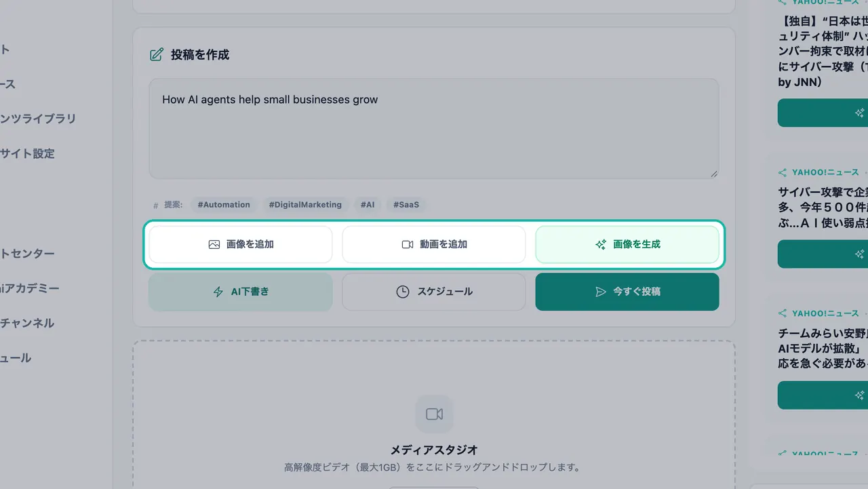Open iアカデミー in the sidebar
868x489 pixels.
(30, 288)
